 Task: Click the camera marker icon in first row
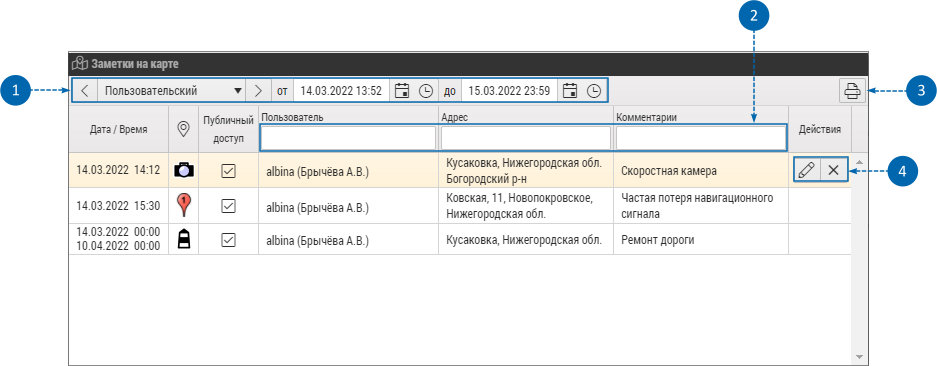pyautogui.click(x=184, y=170)
